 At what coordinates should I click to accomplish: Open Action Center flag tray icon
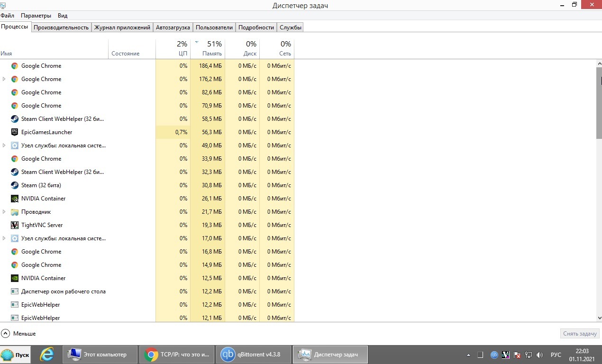(x=517, y=355)
